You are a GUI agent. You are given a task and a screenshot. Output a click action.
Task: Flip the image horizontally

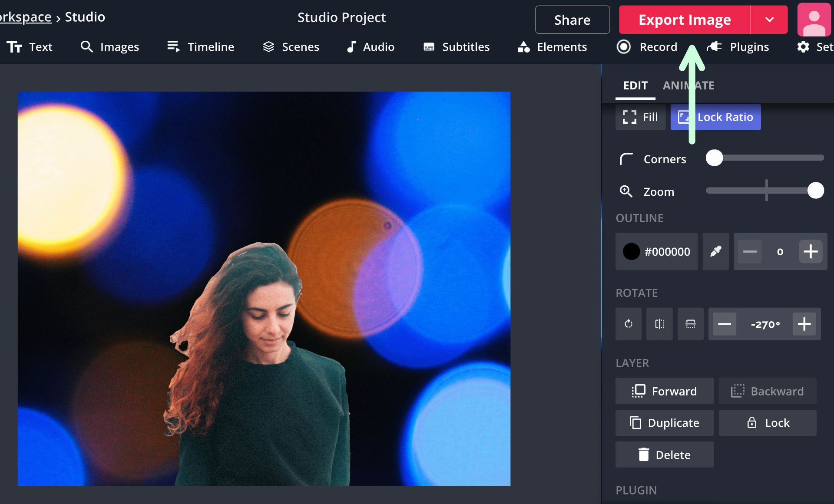(659, 324)
